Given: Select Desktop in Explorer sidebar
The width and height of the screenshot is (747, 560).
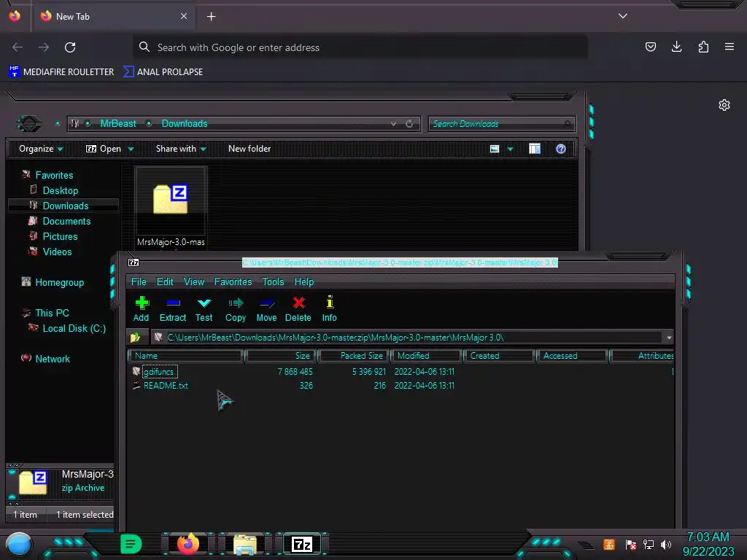Looking at the screenshot, I should tap(60, 190).
